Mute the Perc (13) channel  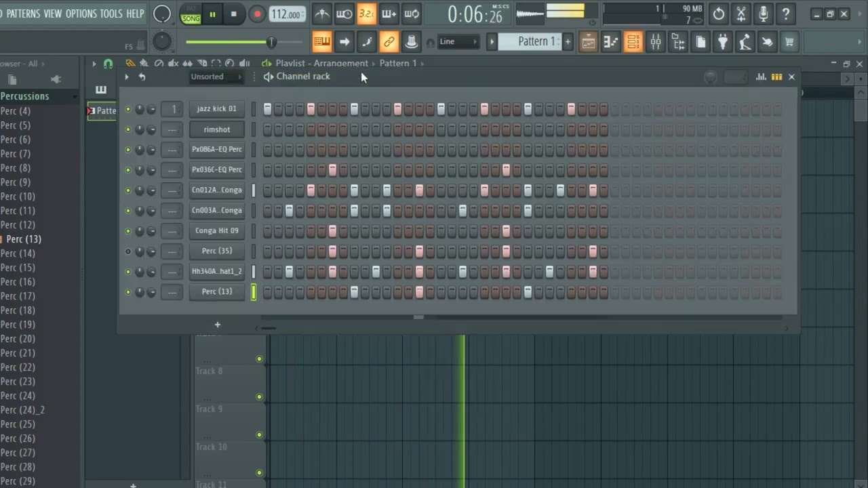[127, 292]
